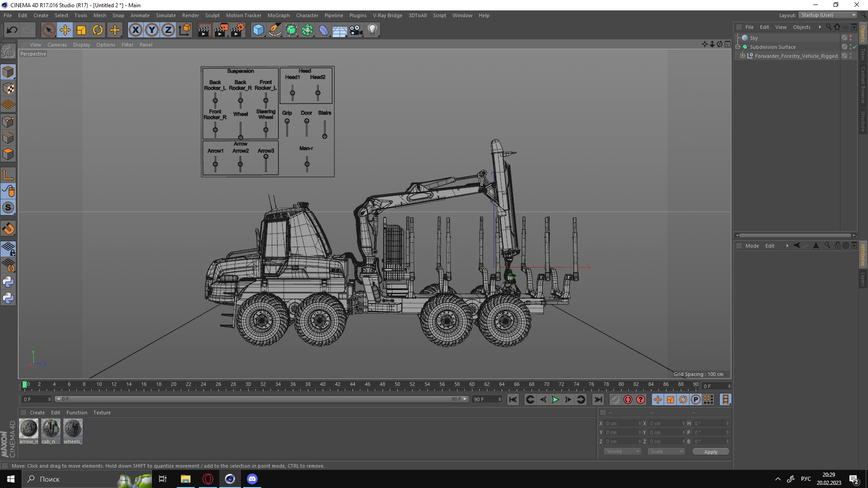Open the Scale mode dropdown
The image size is (868, 488).
(666, 451)
